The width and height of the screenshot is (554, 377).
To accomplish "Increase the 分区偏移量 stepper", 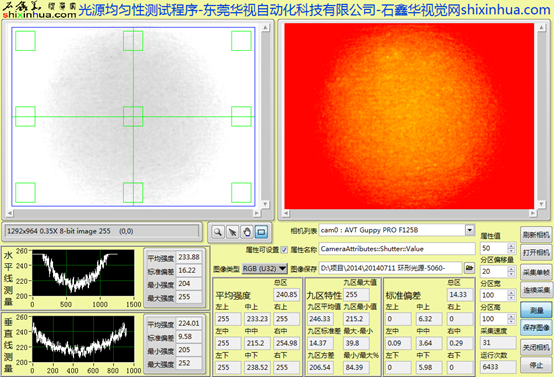I will point(511,269).
